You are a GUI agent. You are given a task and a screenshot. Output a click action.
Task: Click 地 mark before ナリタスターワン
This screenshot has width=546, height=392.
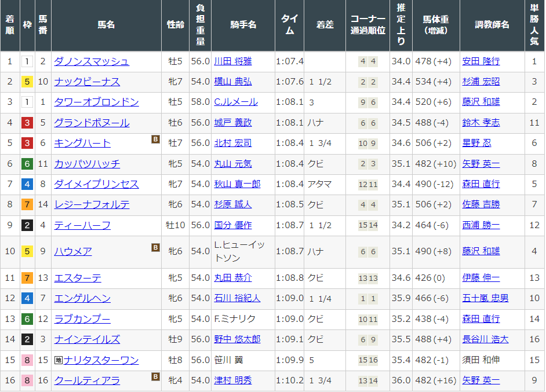point(59,360)
